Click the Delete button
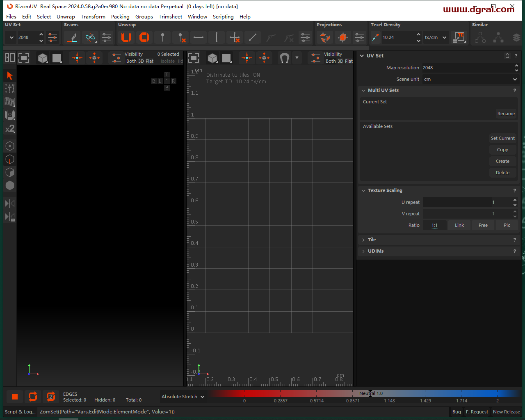The height and width of the screenshot is (420, 525). point(503,173)
